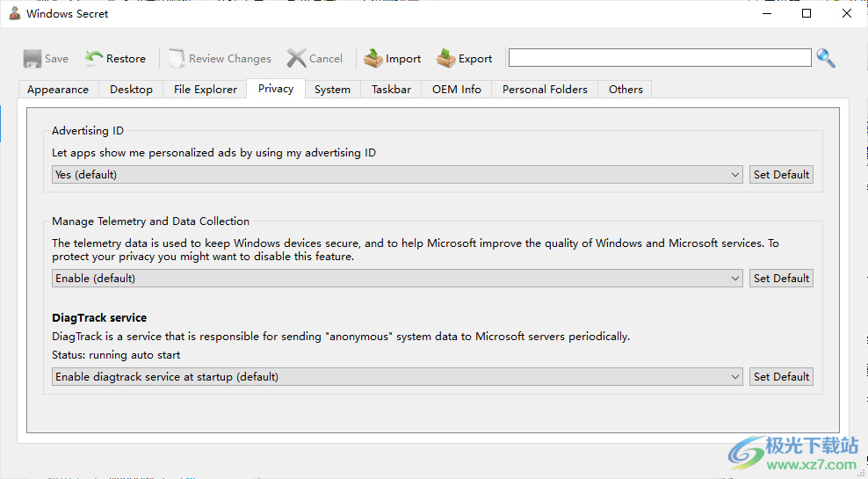Click the Import box icon
The width and height of the screenshot is (868, 479).
tap(373, 59)
